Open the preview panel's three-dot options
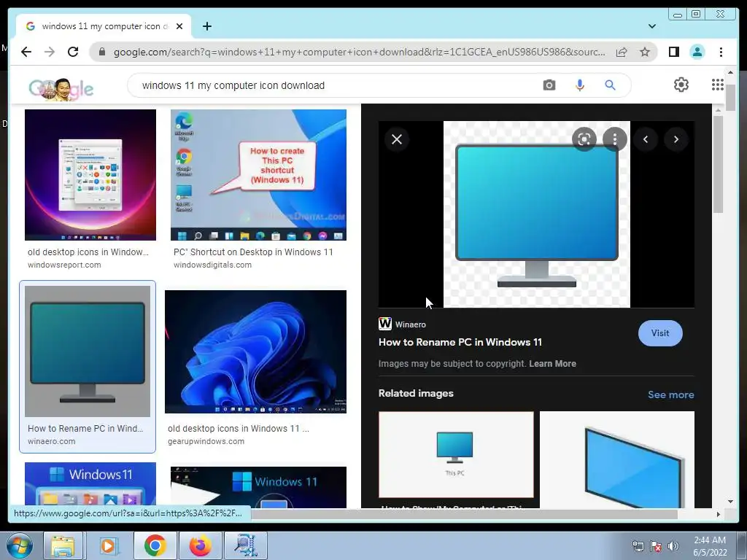This screenshot has height=560, width=747. (x=614, y=139)
